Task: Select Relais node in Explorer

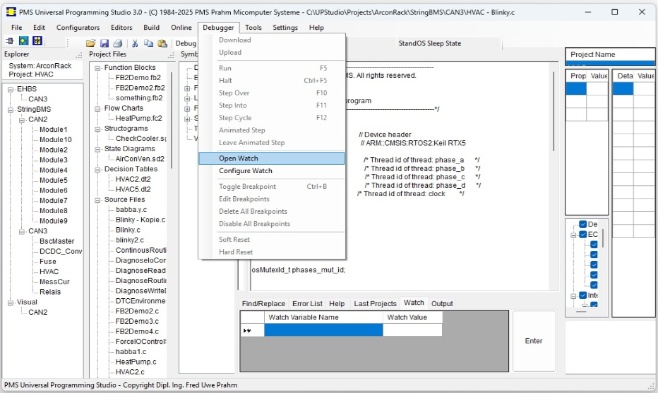Action: pyautogui.click(x=50, y=292)
